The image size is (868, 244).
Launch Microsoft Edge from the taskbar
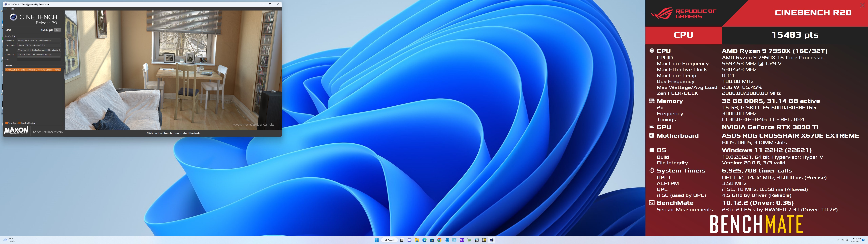[425, 240]
